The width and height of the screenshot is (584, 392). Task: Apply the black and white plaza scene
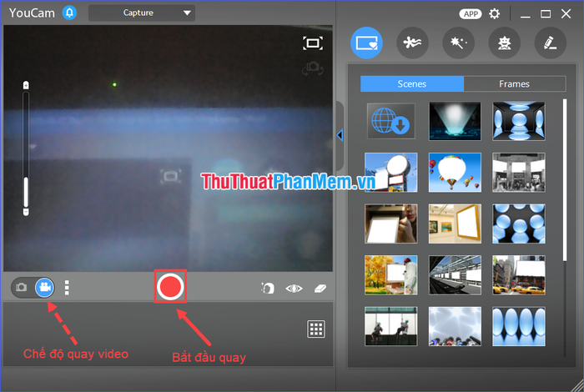click(x=519, y=173)
